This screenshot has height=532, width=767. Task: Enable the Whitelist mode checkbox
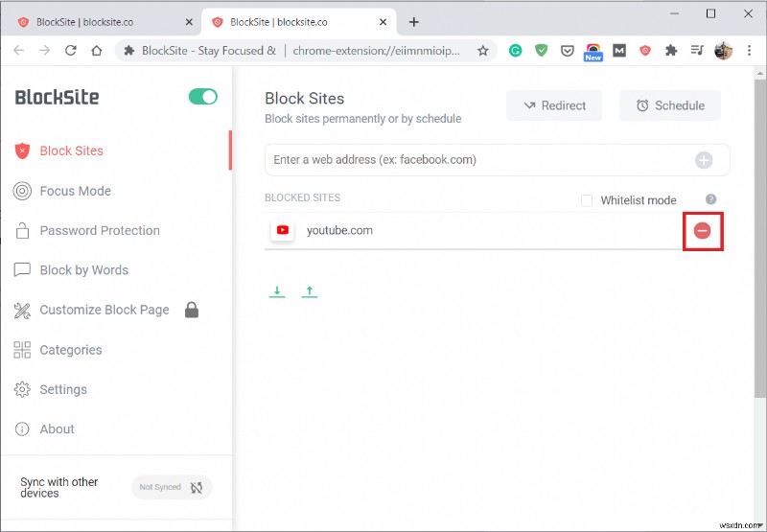pos(587,200)
